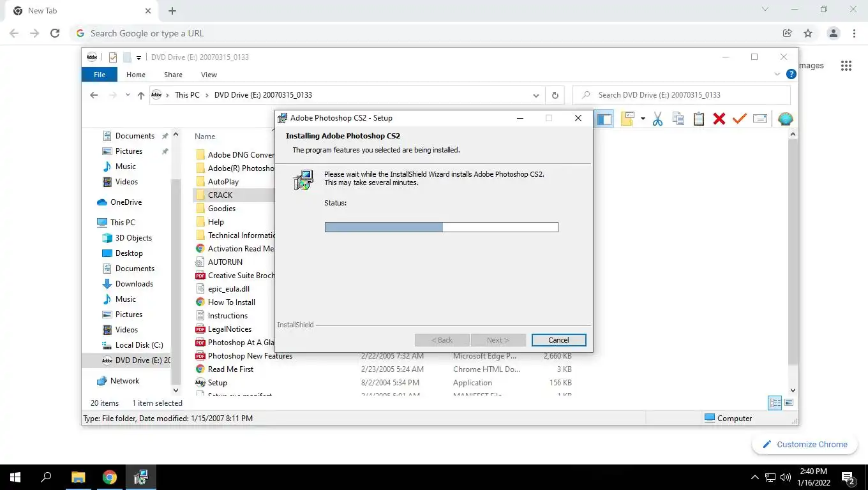The width and height of the screenshot is (868, 490).
Task: Click the installation progress bar
Action: 441,227
